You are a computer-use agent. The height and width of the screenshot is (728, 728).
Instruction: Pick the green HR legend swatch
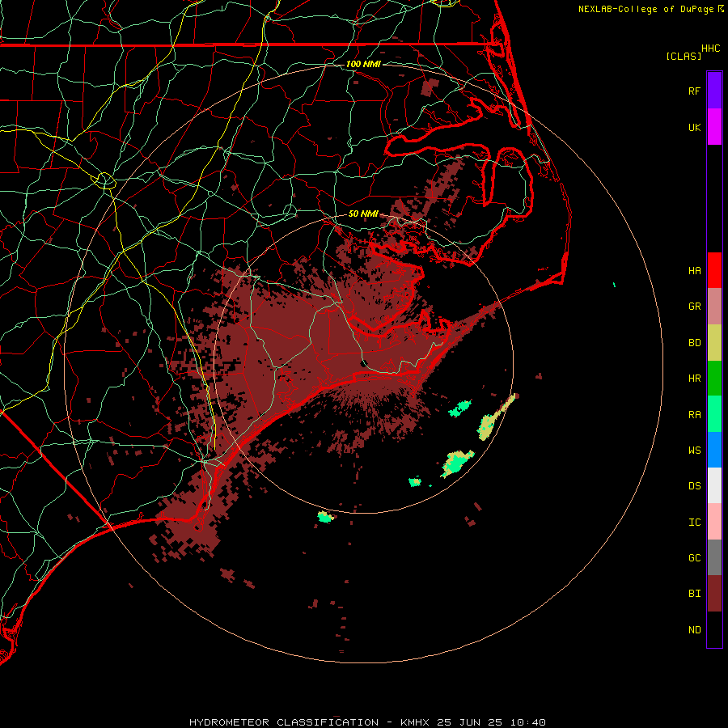tap(714, 379)
